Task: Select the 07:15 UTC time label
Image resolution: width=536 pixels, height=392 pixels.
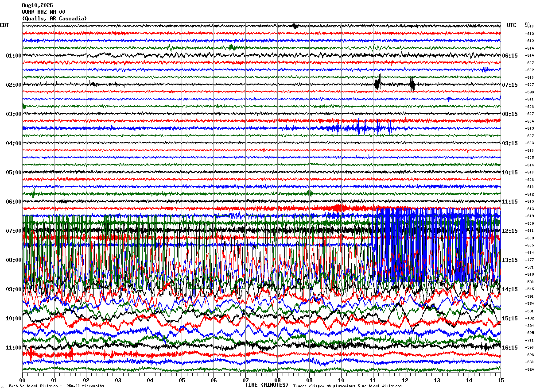Action: [x=510, y=85]
